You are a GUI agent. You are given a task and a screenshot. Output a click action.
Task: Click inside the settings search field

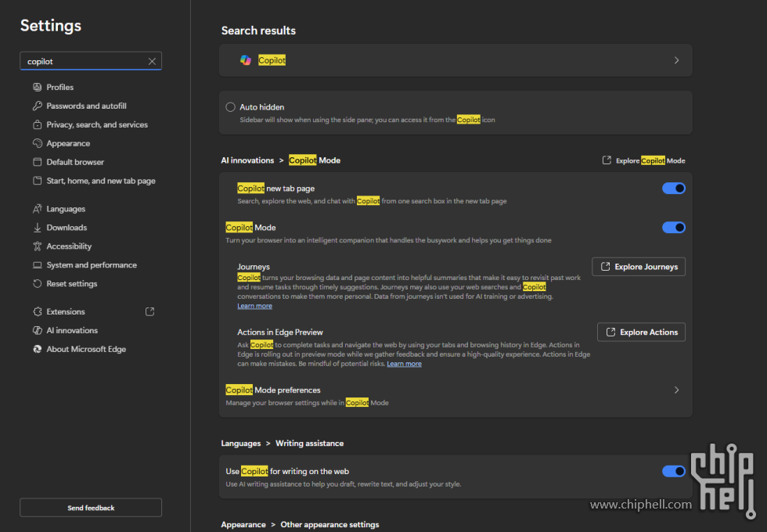click(86, 61)
